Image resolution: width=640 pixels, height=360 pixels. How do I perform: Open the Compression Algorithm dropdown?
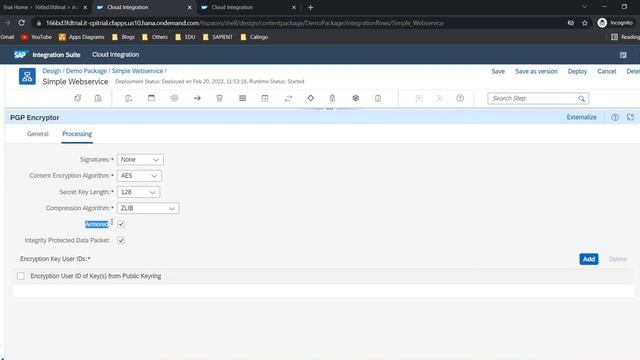(148, 208)
